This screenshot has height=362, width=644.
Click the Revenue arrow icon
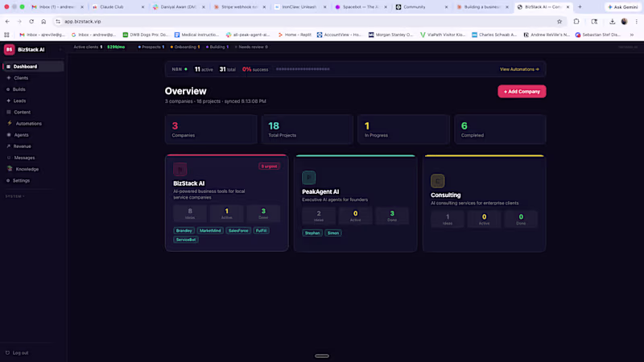tap(8, 146)
